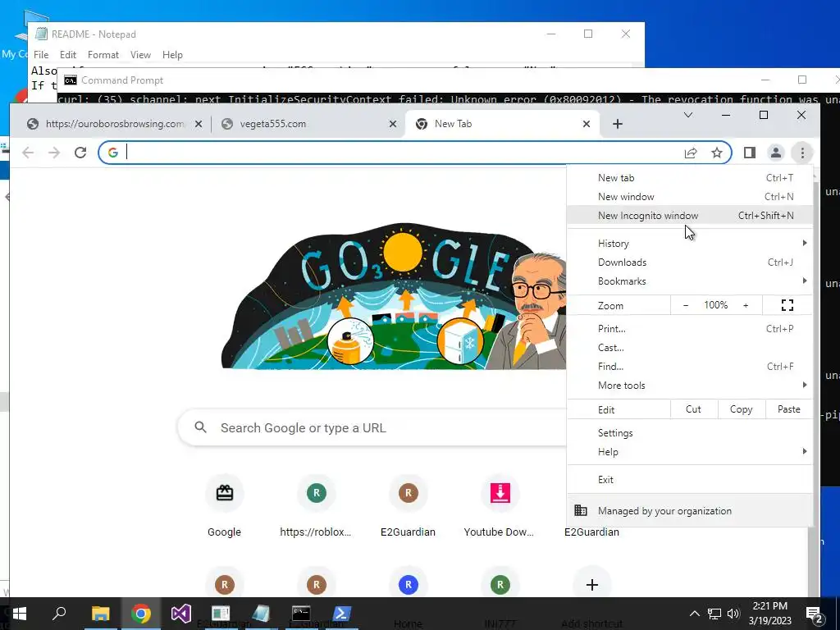840x630 pixels.
Task: Go back using Chrome's back arrow
Action: tap(28, 153)
